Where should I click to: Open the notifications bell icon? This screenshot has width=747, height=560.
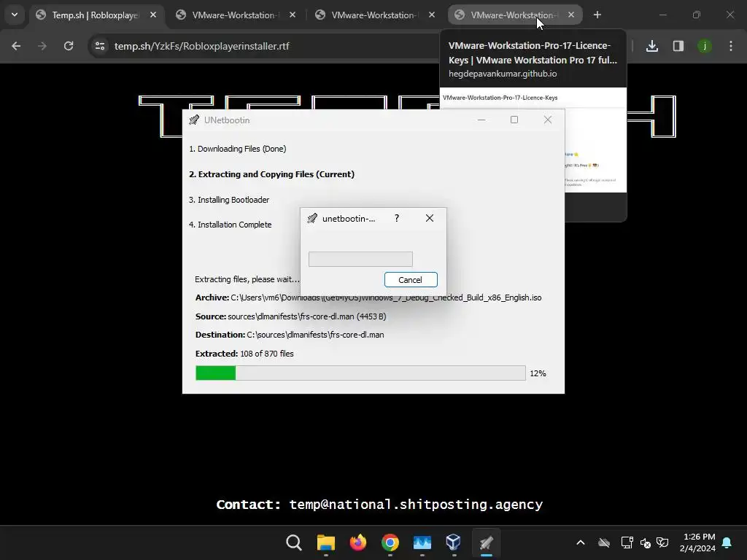[x=727, y=542]
